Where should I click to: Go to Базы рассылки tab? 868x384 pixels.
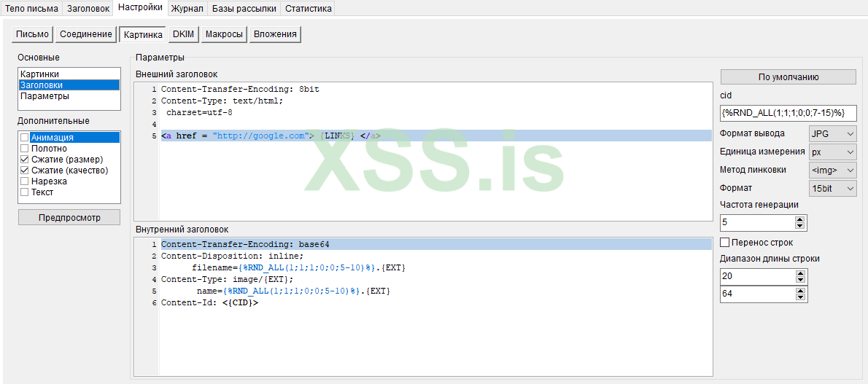pyautogui.click(x=244, y=8)
